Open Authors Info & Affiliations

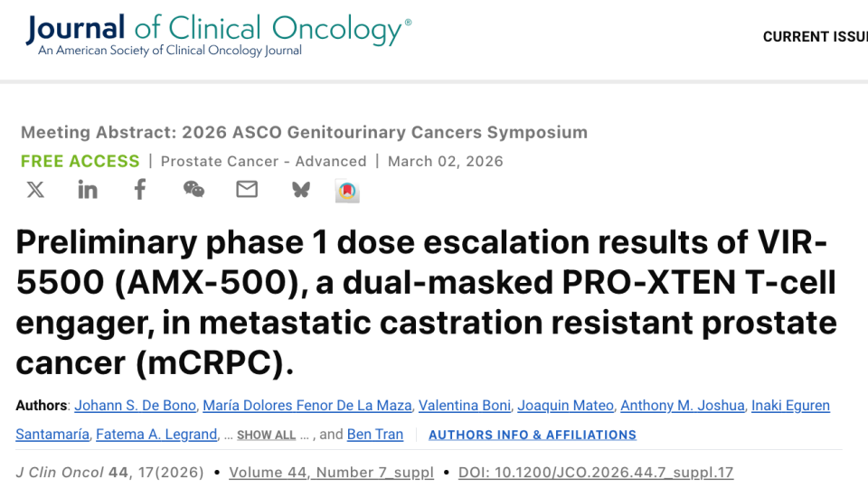pos(532,435)
